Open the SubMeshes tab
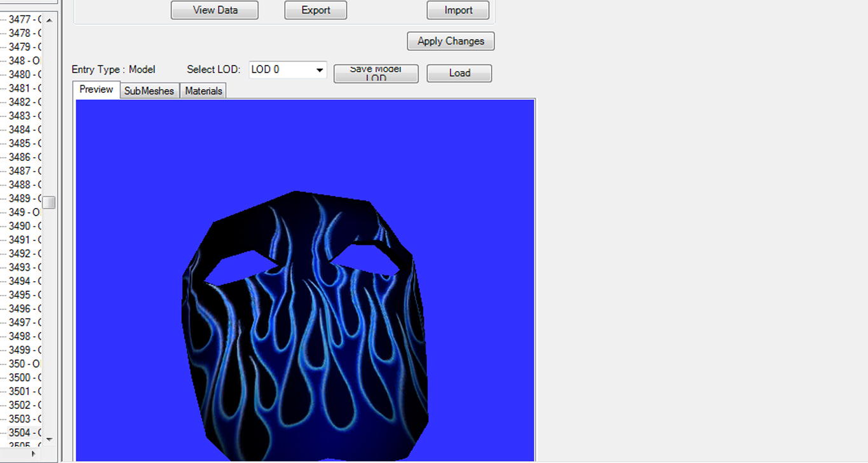 149,91
